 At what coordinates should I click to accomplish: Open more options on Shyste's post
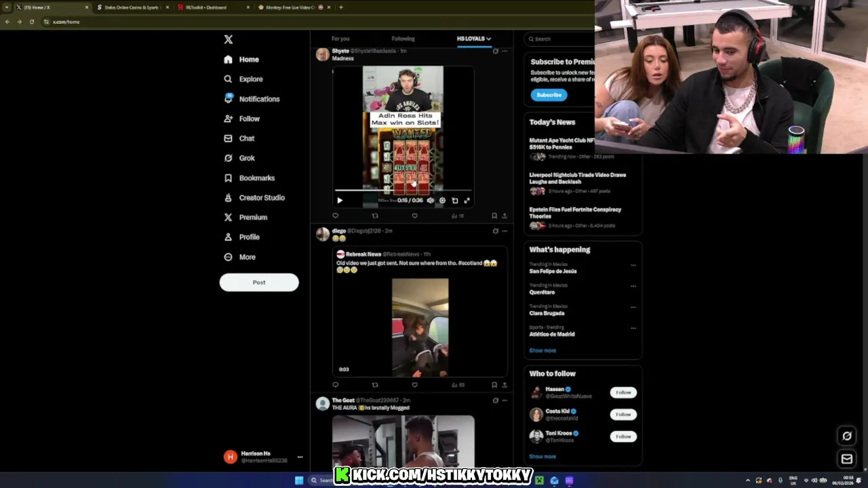[504, 51]
